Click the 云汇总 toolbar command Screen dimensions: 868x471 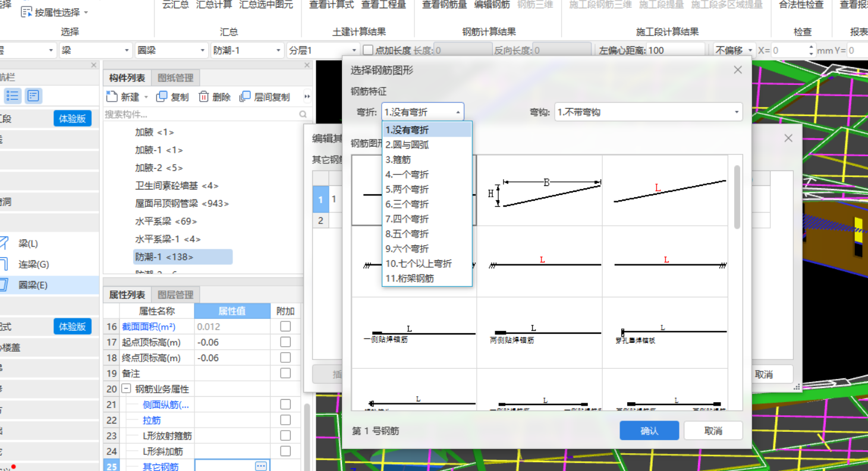pos(175,5)
